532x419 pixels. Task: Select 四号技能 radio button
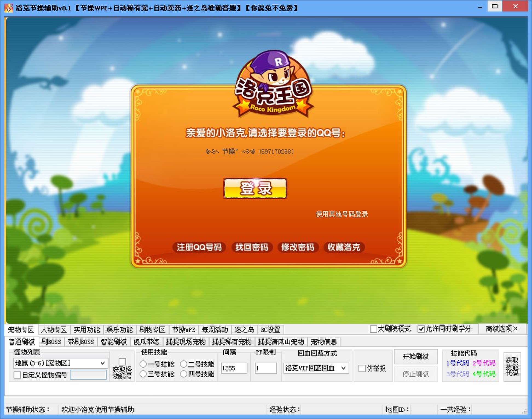coord(183,374)
